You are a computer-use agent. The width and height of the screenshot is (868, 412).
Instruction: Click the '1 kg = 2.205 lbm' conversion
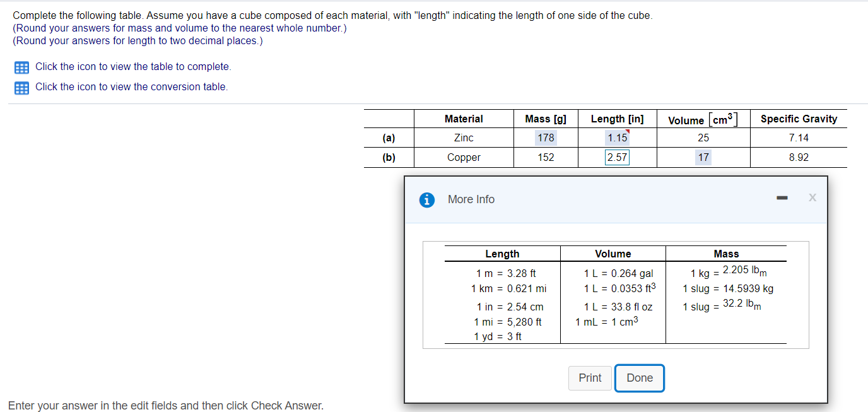[729, 273]
